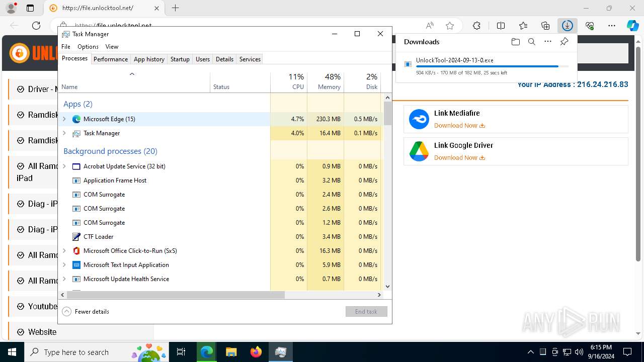The image size is (644, 362).
Task: Sort processes by Name column
Action: click(134, 82)
